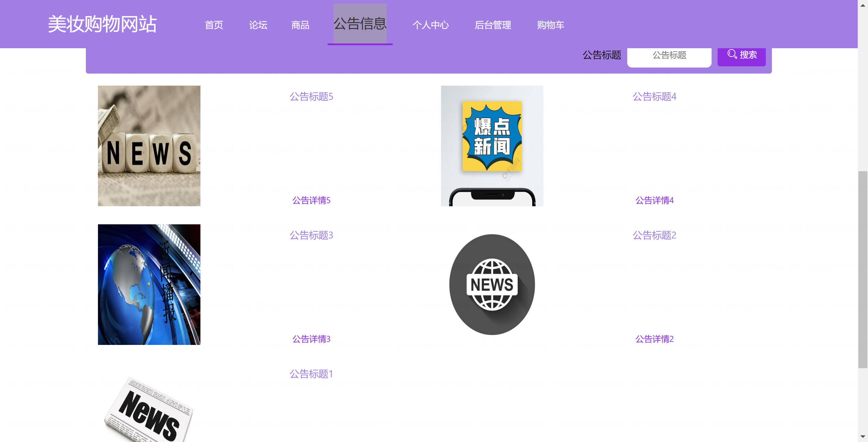Open the NEWS wooden cubes thumbnail
Viewport: 868px width, 442px height.
pos(149,146)
